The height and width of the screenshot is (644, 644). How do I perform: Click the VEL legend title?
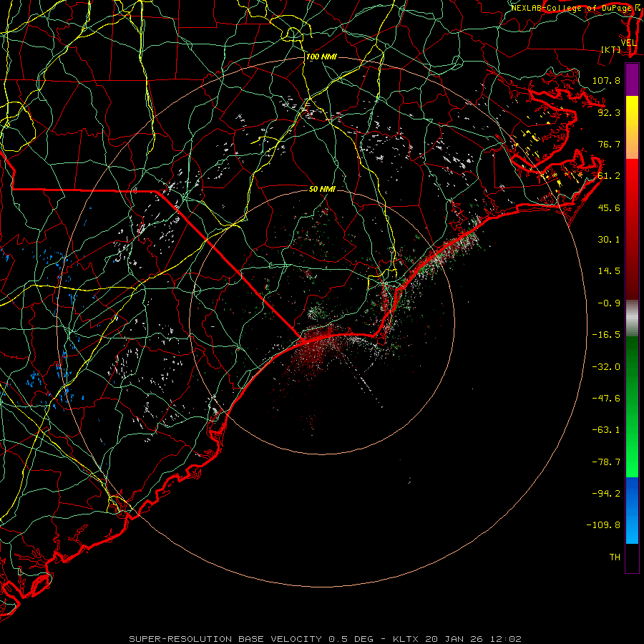point(629,42)
